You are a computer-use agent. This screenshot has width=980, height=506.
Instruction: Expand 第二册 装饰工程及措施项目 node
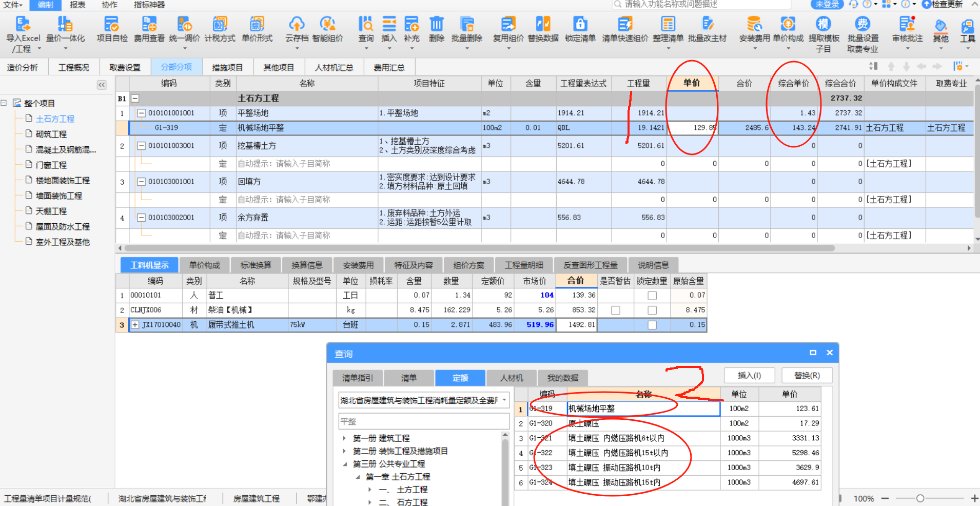point(344,451)
